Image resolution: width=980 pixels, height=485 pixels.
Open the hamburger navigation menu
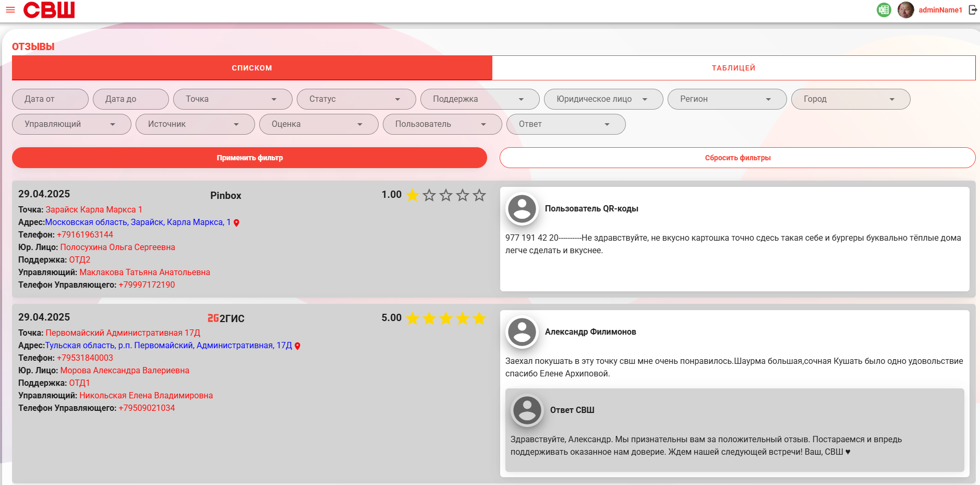click(x=10, y=10)
